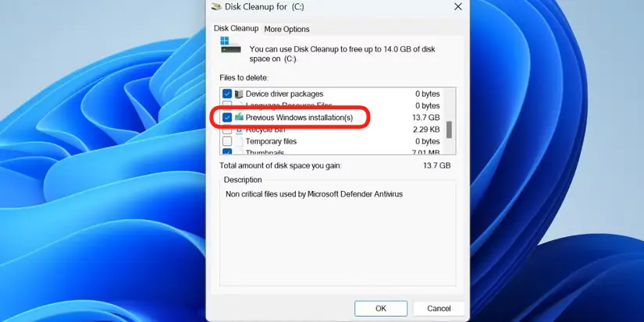Click the files list scrollbar thumb
The image size is (644, 322).
450,129
